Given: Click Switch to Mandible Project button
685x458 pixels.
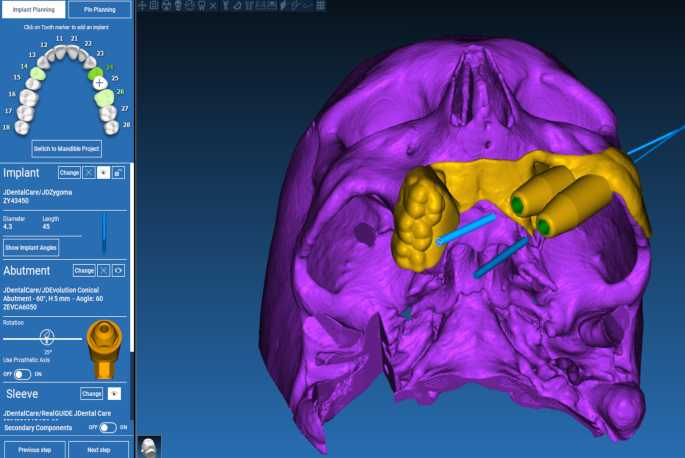Looking at the screenshot, I should 66,149.
